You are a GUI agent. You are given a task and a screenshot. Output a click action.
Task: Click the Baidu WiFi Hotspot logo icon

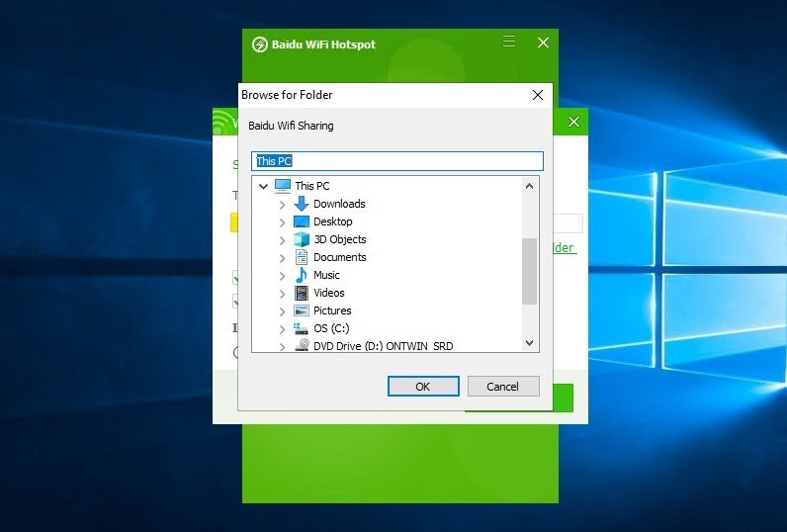tap(259, 44)
